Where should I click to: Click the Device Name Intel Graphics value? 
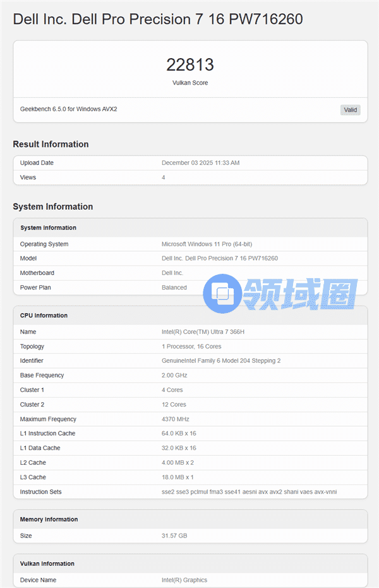(184, 580)
